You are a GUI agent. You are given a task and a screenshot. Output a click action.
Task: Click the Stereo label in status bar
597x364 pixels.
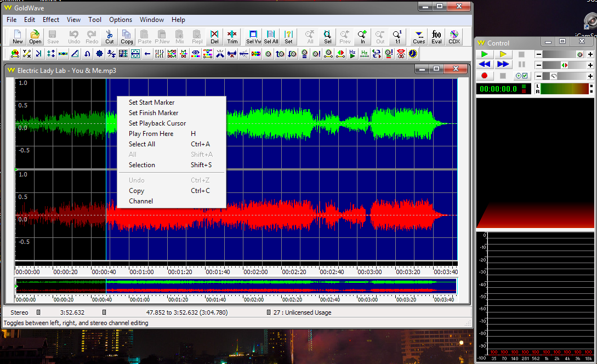coord(19,312)
